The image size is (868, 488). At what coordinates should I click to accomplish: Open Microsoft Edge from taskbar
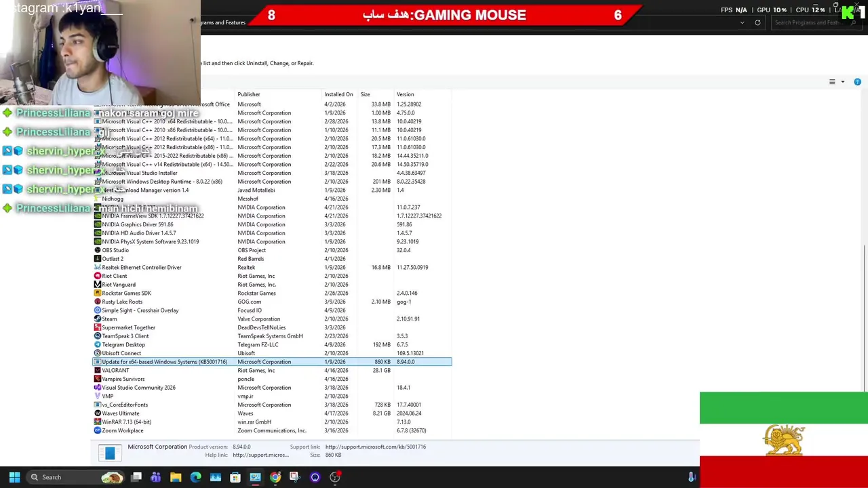pyautogui.click(x=195, y=477)
